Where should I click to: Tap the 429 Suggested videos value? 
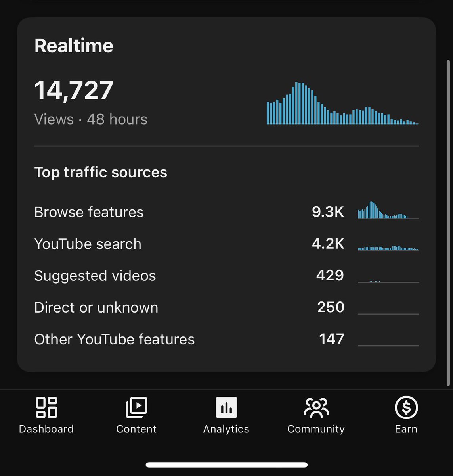[330, 275]
